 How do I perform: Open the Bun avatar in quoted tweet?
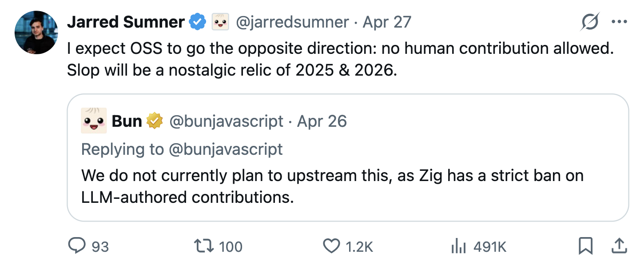tap(94, 121)
